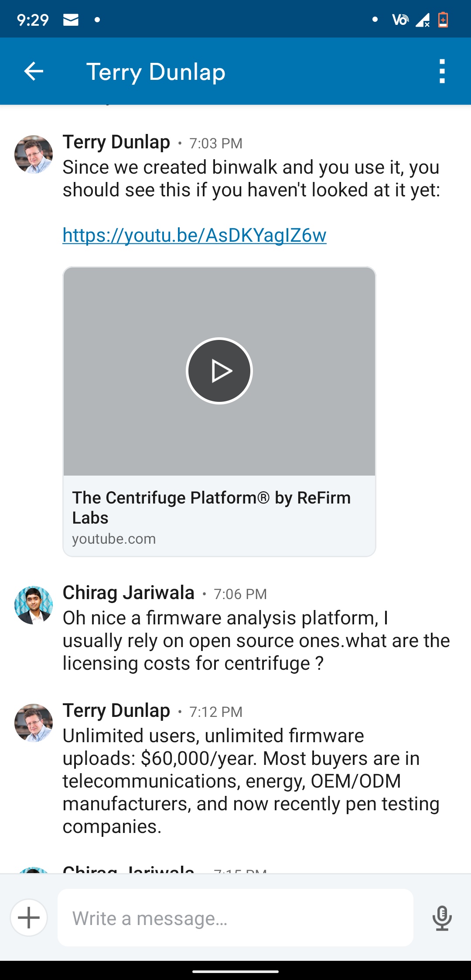
Task: Play the Centrifuge Platform video
Action: pos(219,371)
